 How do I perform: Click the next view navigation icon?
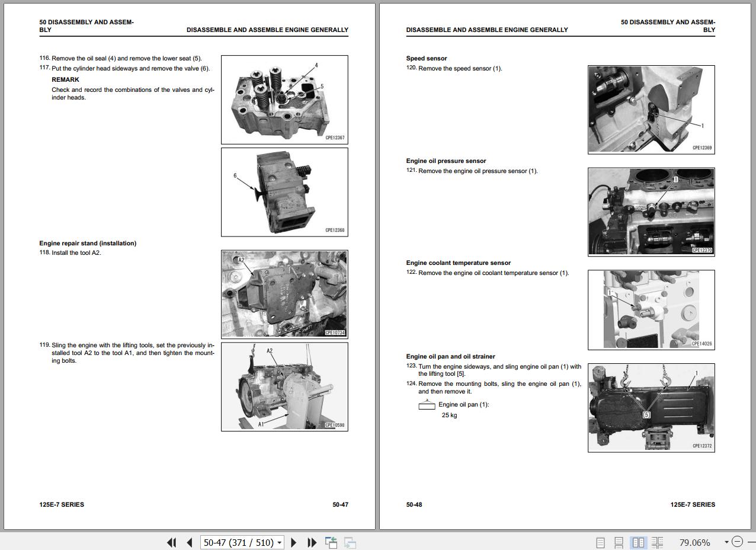(350, 542)
